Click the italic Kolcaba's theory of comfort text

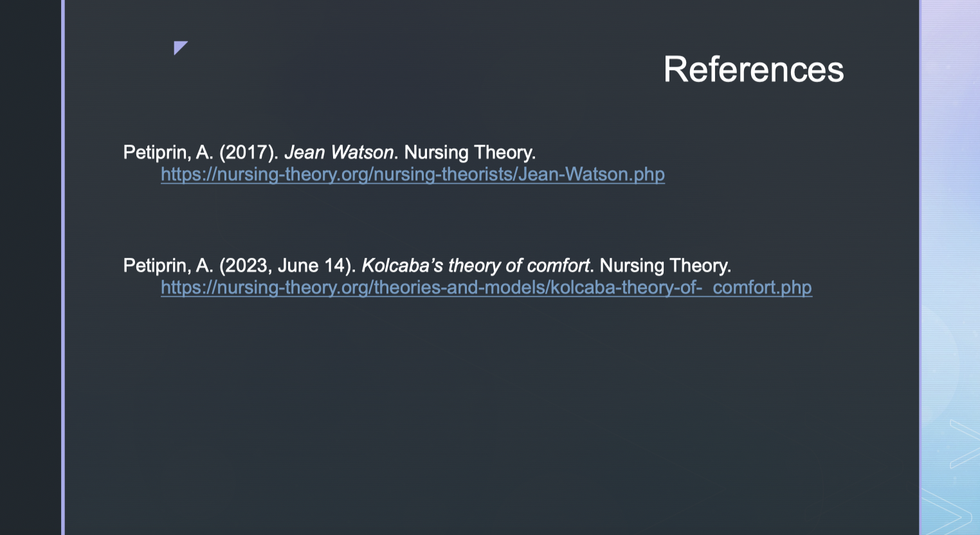click(x=475, y=266)
